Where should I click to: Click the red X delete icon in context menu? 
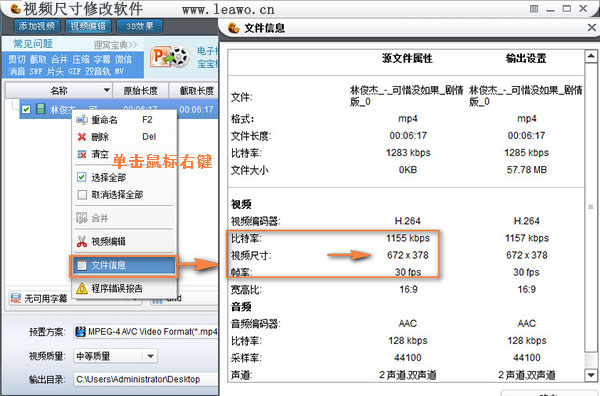[x=82, y=137]
